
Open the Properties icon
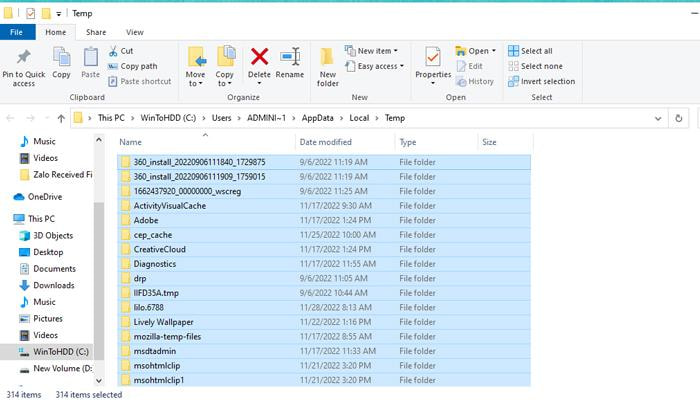tap(433, 57)
